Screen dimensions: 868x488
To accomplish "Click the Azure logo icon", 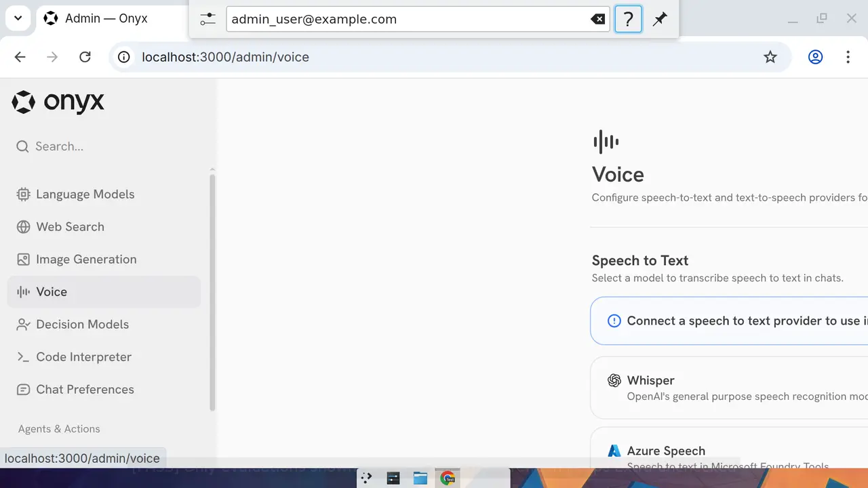I will pyautogui.click(x=614, y=451).
